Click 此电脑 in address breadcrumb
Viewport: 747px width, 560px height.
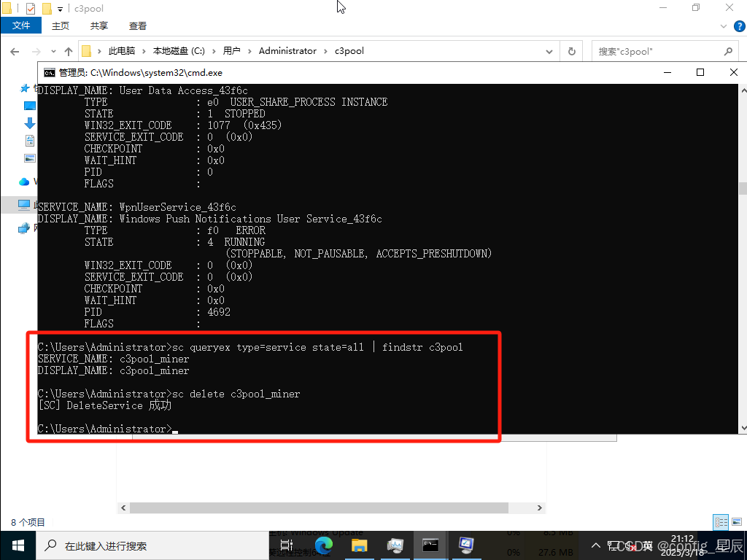(x=122, y=51)
